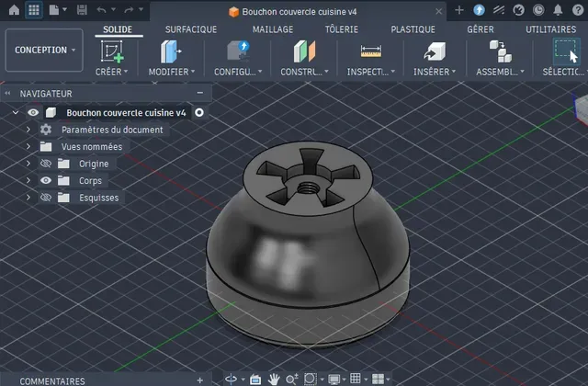This screenshot has width=588, height=386.
Task: Add a new design tab
Action: [x=459, y=10]
